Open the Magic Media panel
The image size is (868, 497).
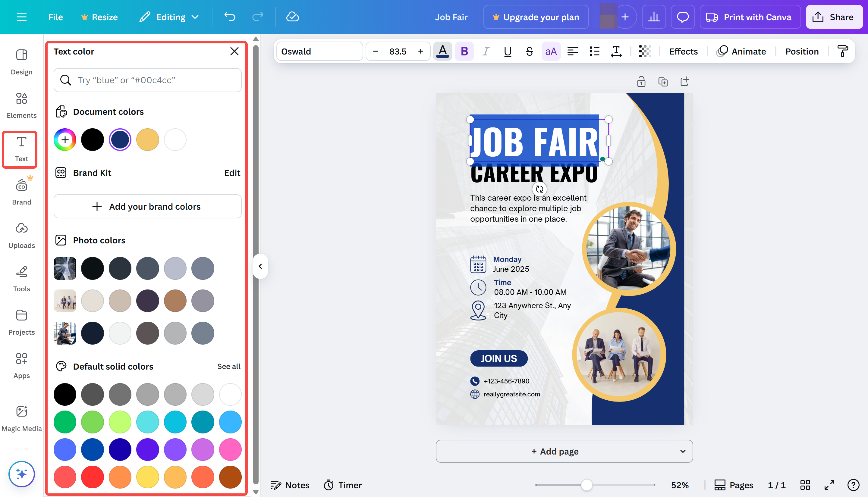point(21,417)
